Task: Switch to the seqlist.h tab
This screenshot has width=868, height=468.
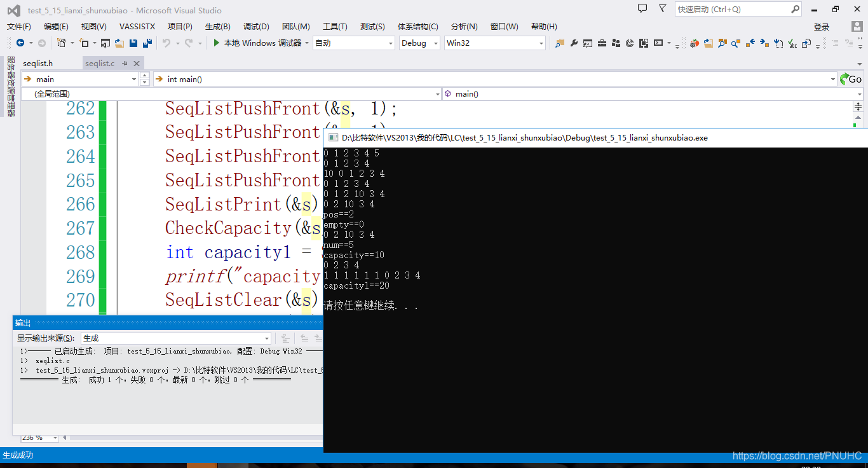Action: (38, 63)
